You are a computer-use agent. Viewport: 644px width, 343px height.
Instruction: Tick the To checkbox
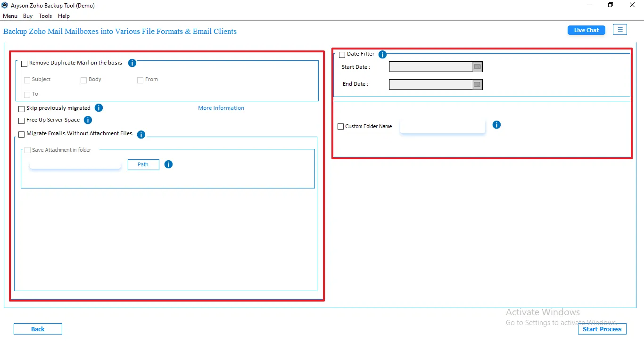tap(27, 95)
